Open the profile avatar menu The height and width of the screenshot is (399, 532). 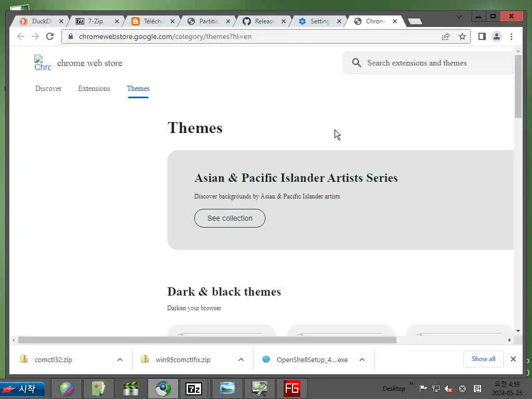(496, 36)
